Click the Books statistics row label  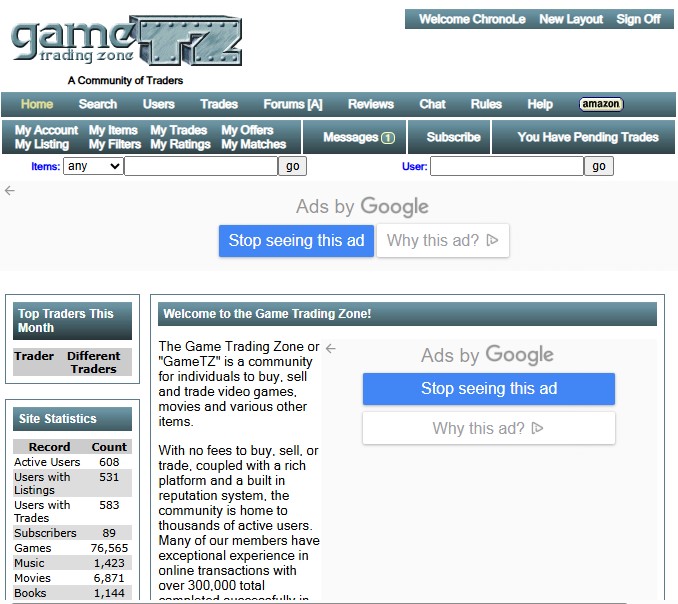tap(30, 593)
